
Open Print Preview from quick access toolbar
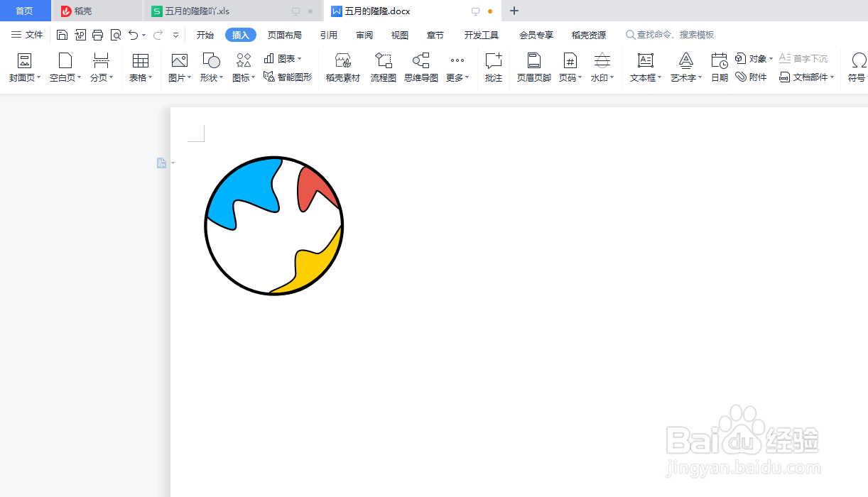pyautogui.click(x=115, y=35)
